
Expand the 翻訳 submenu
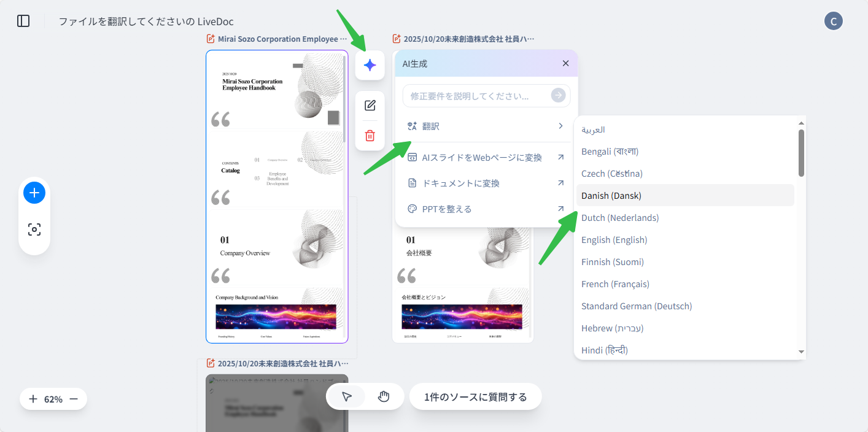(x=485, y=126)
